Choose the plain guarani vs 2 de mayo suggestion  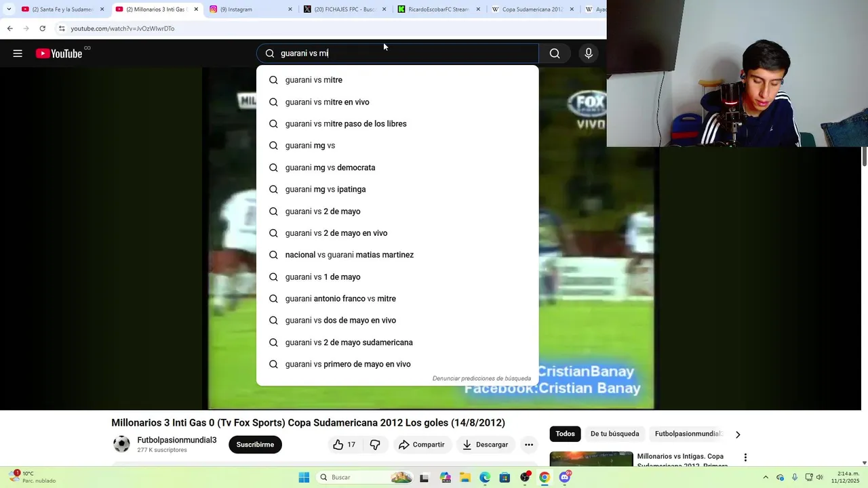coord(397,211)
